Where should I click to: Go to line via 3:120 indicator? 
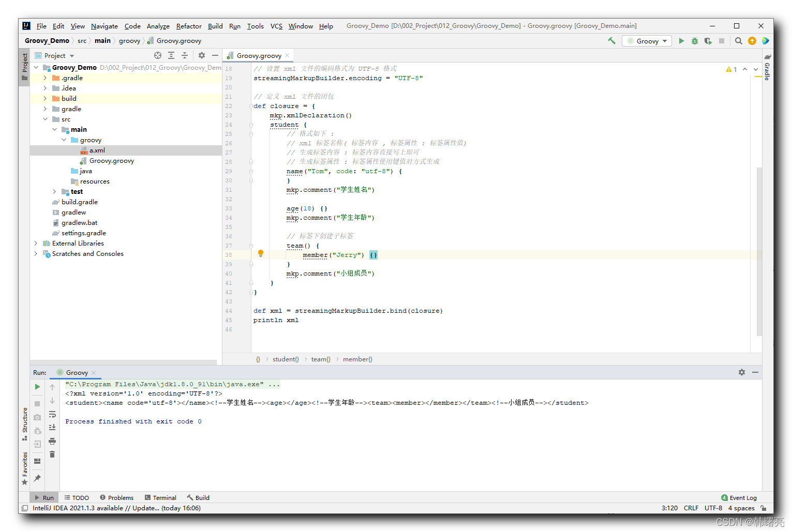(669, 508)
